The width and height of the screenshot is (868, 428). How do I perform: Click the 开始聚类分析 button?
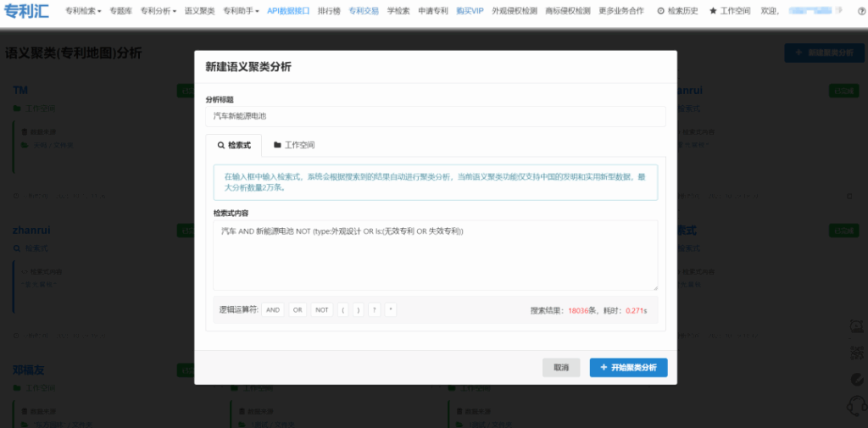pyautogui.click(x=628, y=368)
